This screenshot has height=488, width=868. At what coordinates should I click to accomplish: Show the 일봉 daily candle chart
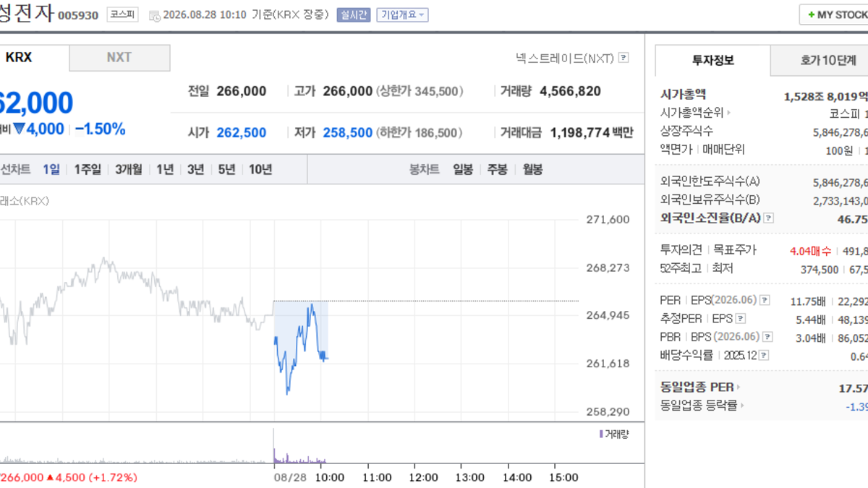pyautogui.click(x=463, y=169)
